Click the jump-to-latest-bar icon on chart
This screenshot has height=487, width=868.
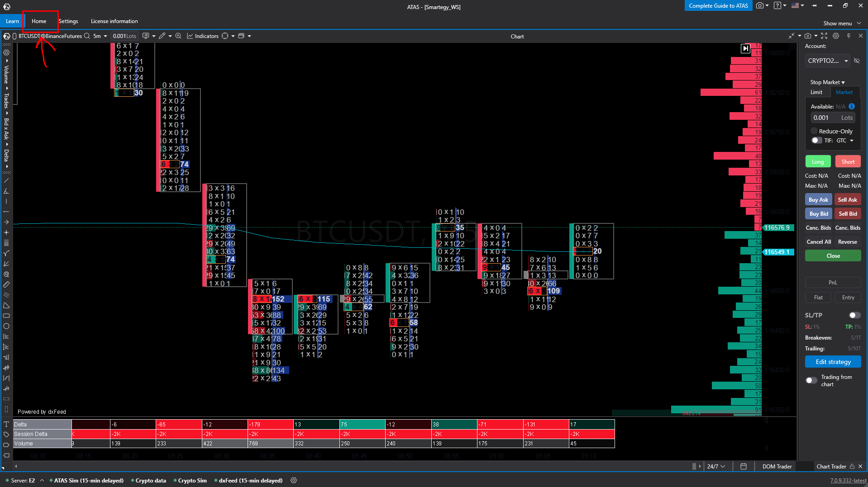point(745,48)
